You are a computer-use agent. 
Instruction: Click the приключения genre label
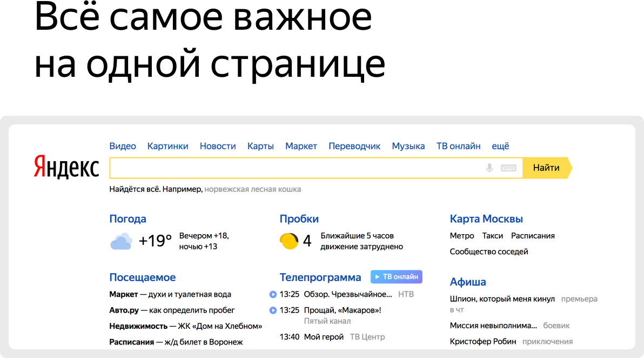click(x=547, y=342)
